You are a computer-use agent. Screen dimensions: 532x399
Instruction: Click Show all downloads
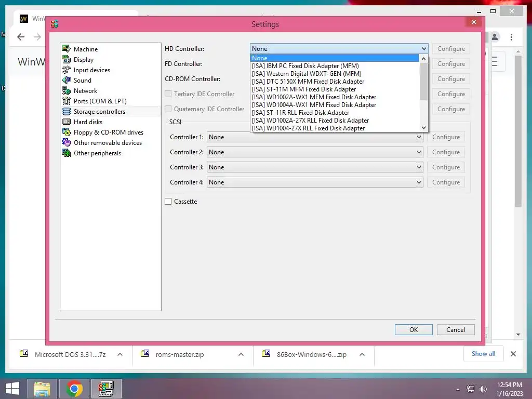(484, 354)
